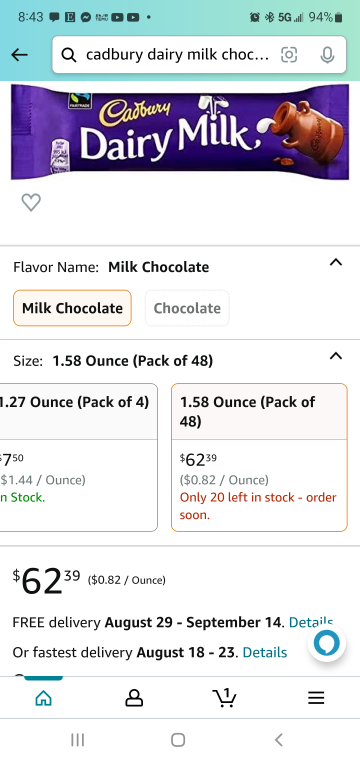Open the shopping cart icon
The width and height of the screenshot is (360, 760).
tap(225, 697)
